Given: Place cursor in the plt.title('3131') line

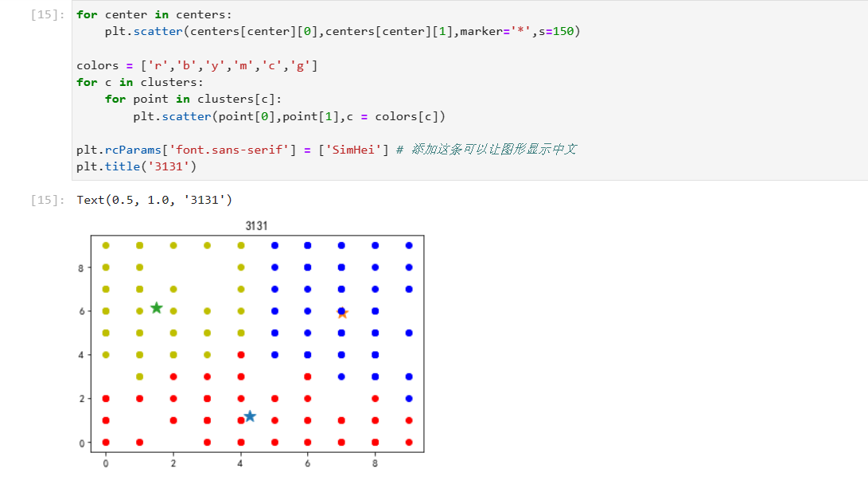Looking at the screenshot, I should (x=136, y=166).
